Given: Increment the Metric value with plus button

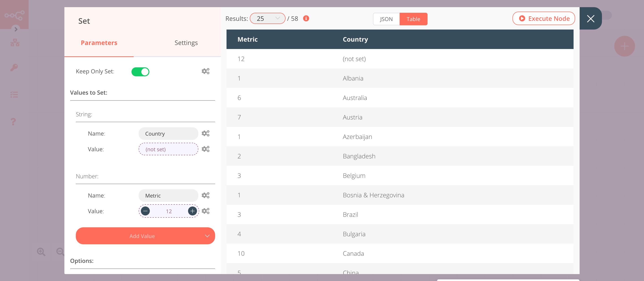Looking at the screenshot, I should [x=192, y=211].
